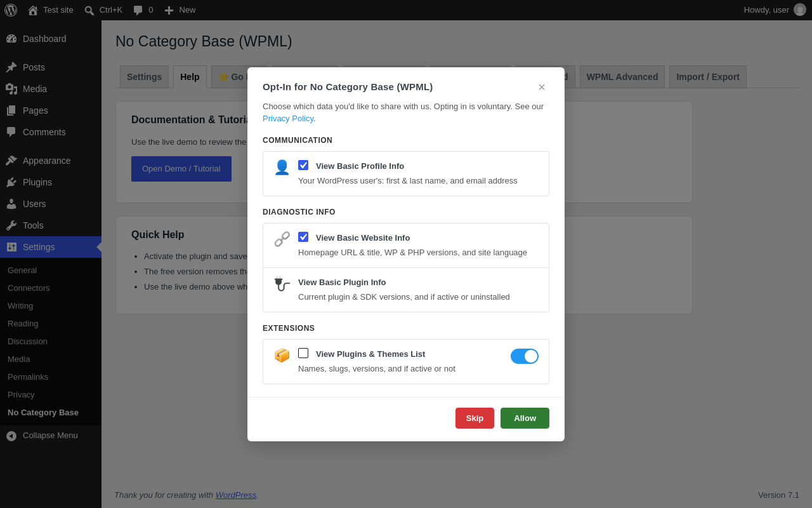The image size is (812, 508).
Task: Uncheck View Basic Website Info
Action: coord(303,237)
